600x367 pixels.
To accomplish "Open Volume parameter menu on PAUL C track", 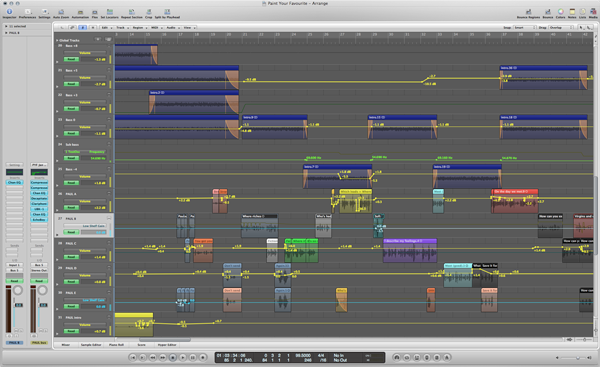I will pyautogui.click(x=85, y=251).
